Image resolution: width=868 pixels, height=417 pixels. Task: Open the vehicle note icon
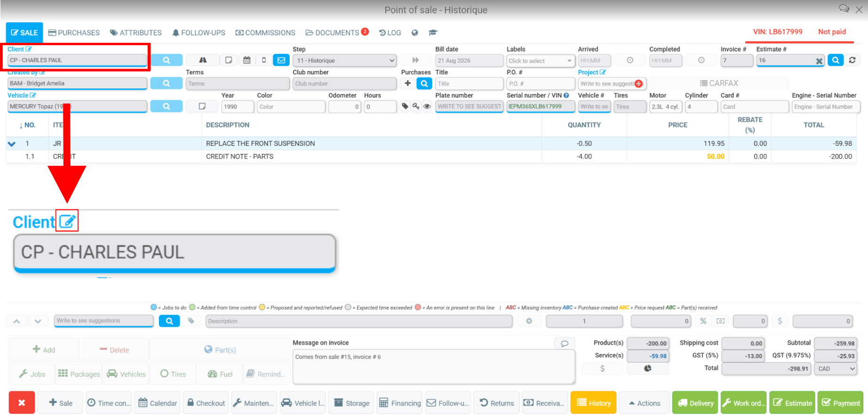click(202, 106)
